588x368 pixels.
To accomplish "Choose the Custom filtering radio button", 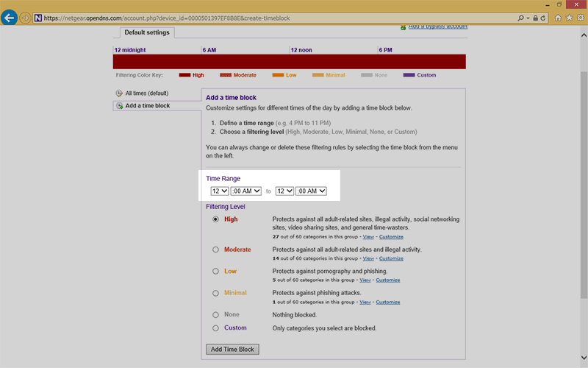I will click(x=215, y=328).
